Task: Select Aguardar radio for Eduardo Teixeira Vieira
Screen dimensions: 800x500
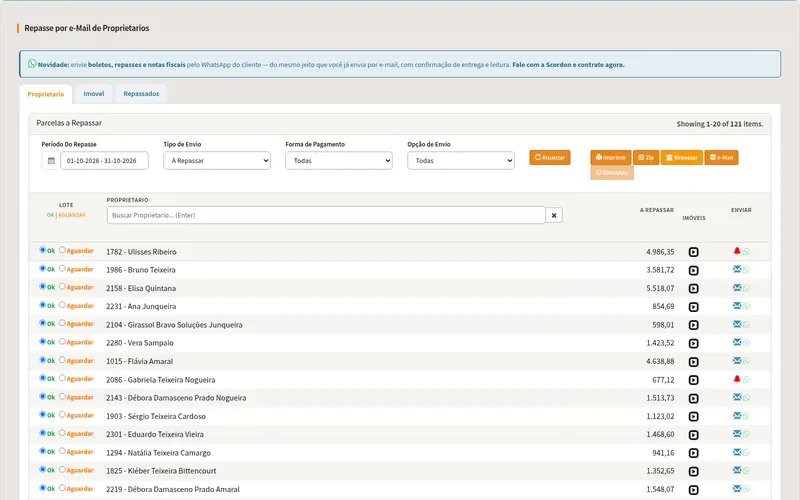Action: pos(62,433)
